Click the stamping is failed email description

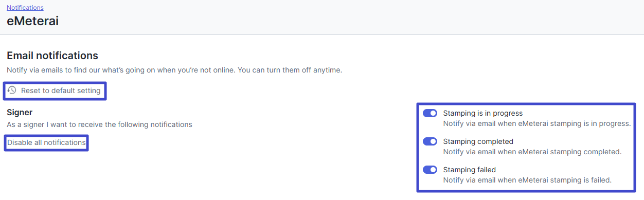527,180
